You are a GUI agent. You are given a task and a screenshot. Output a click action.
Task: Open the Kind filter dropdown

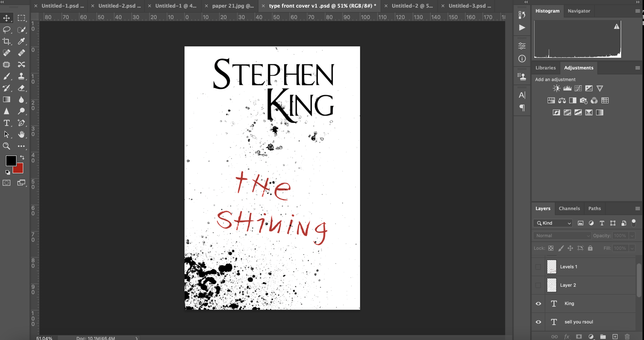click(x=553, y=223)
